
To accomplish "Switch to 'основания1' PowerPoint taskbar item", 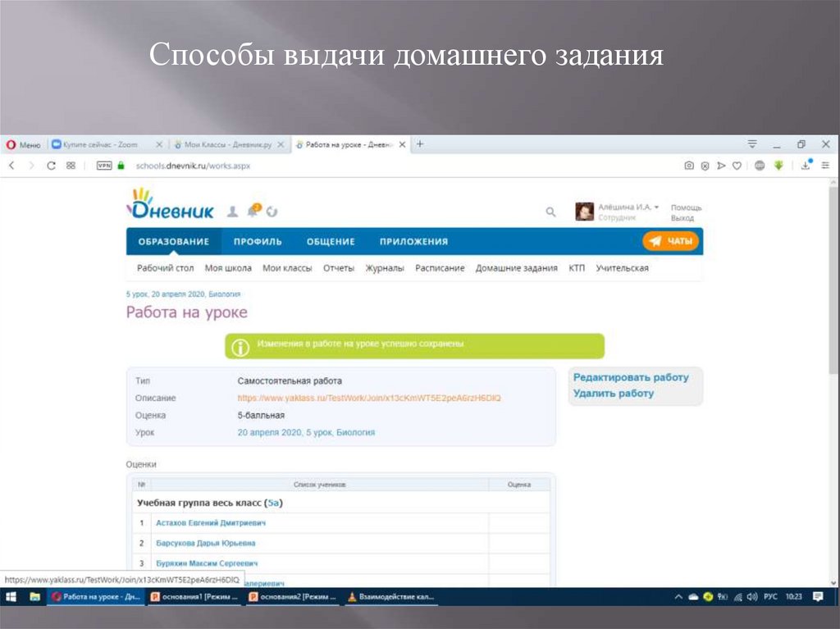I will (195, 597).
